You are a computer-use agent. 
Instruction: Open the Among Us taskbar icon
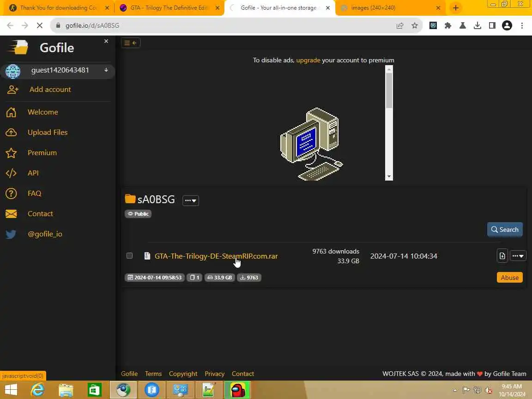coord(237,390)
